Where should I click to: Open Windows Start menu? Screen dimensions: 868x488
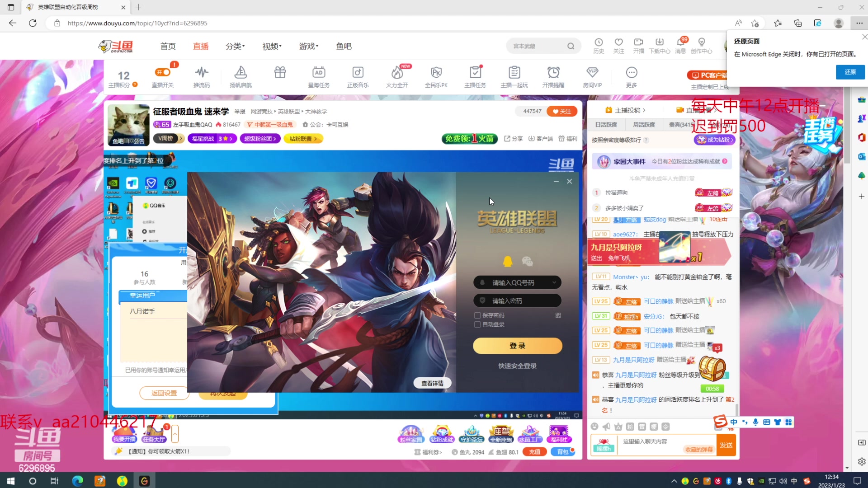[11, 481]
